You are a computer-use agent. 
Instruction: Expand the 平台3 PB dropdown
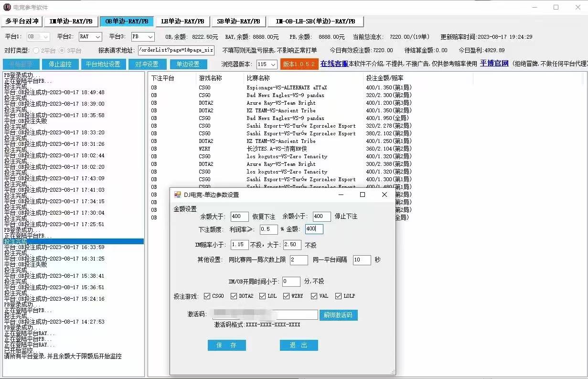tap(142, 37)
